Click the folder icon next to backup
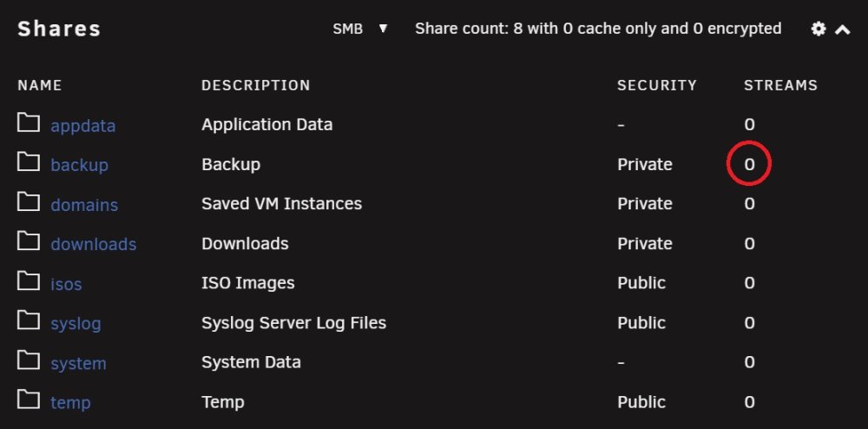This screenshot has height=429, width=868. coord(29,162)
